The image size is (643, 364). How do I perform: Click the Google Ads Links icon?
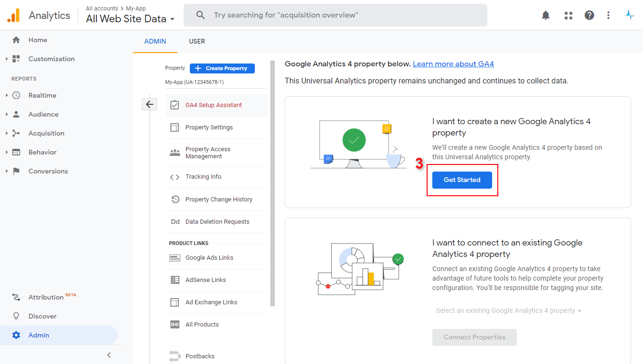point(175,258)
